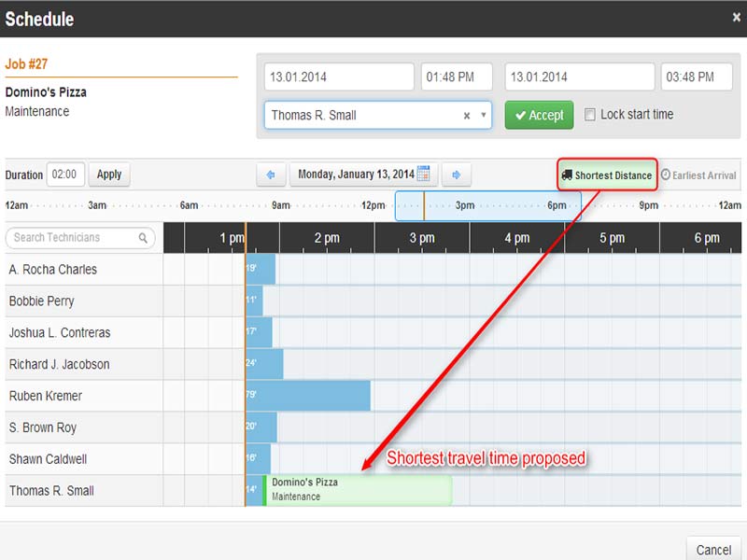Screen dimensions: 747x560
Task: Open the calendar date picker icon
Action: (x=423, y=174)
